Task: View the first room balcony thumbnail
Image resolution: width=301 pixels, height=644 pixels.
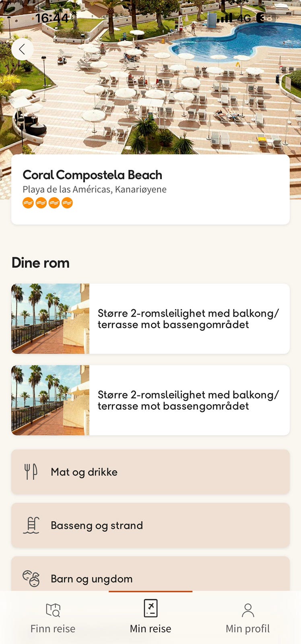Action: pos(50,319)
